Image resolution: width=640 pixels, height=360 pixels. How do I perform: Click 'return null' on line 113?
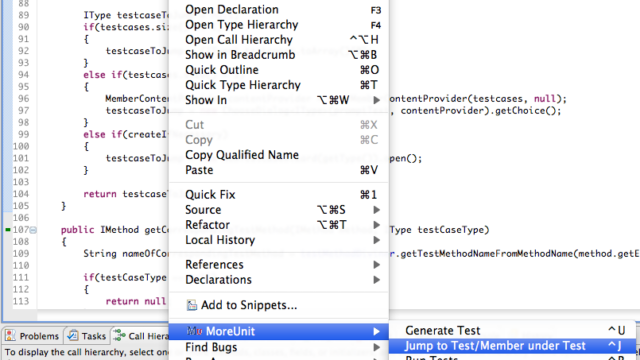coord(136,301)
